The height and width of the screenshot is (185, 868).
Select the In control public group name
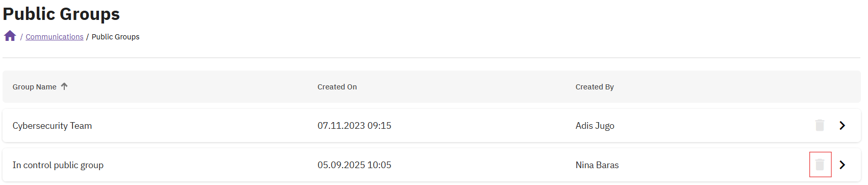(x=58, y=165)
